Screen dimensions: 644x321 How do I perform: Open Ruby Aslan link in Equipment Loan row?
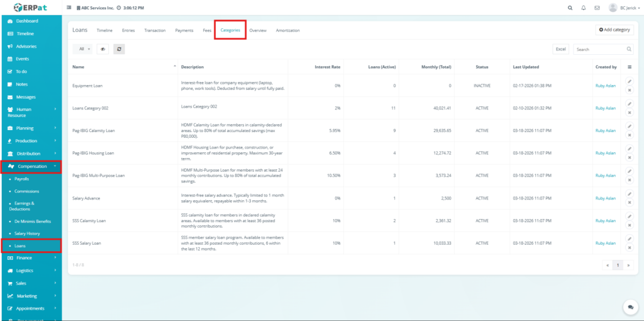605,86
